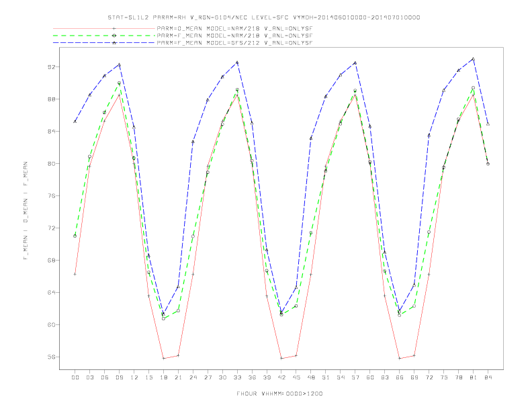
Task: Click x-axis forecast hour label 39
Action: [267, 377]
